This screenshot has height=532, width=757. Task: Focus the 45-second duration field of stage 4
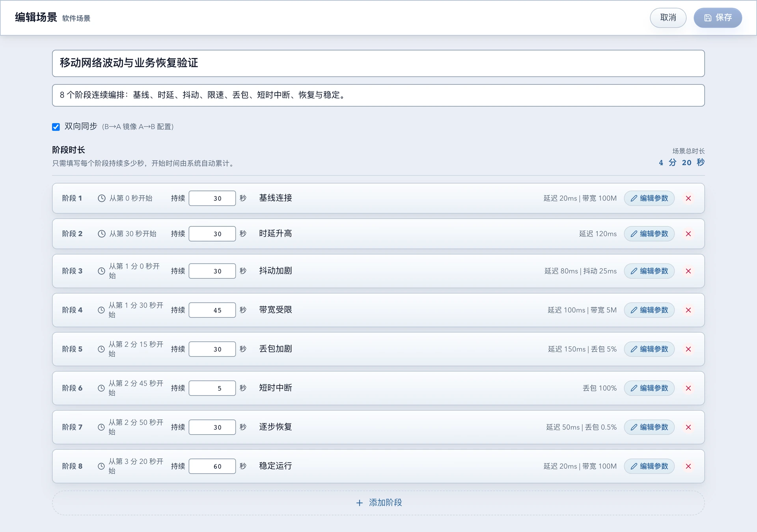[212, 310]
